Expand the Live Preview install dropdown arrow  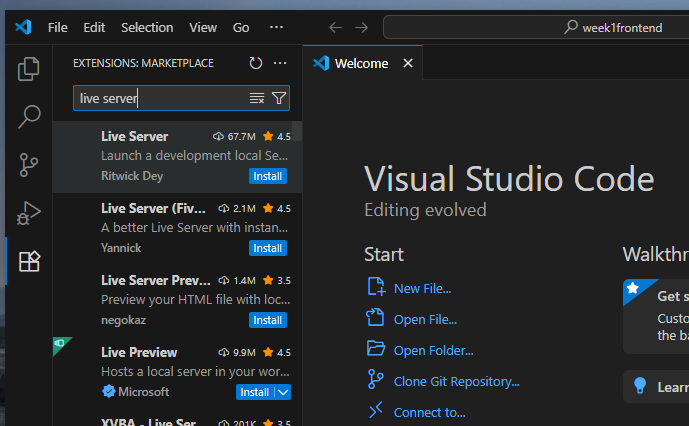point(283,392)
